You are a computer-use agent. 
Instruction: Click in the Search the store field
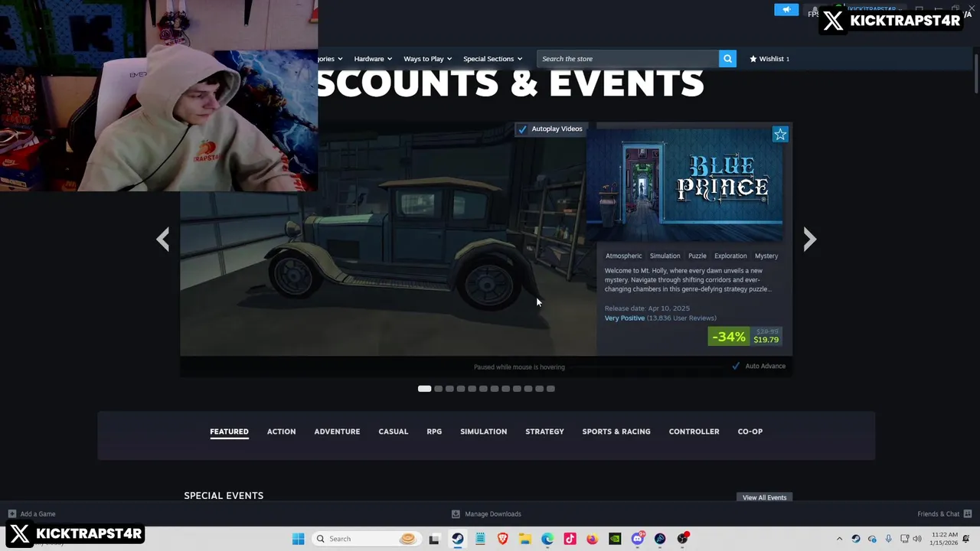coord(628,59)
